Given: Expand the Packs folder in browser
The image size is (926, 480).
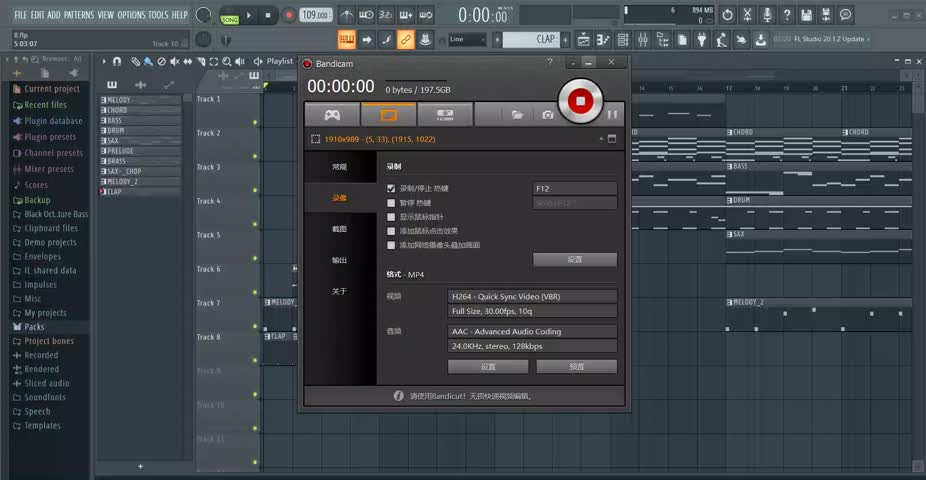Looking at the screenshot, I should 34,326.
